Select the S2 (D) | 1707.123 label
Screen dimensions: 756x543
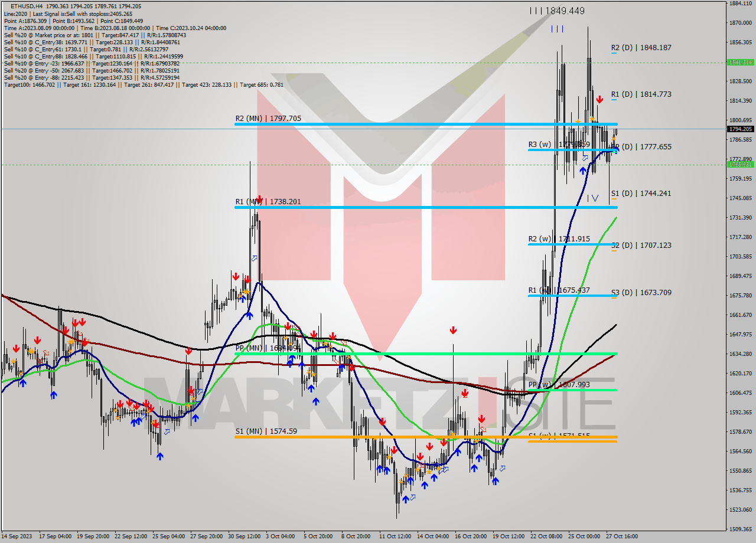pos(641,245)
